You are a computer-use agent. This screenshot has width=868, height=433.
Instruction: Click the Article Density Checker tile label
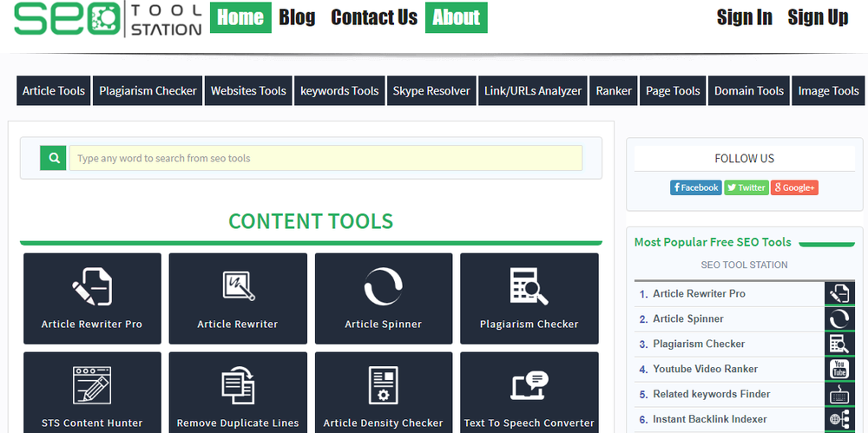point(383,423)
